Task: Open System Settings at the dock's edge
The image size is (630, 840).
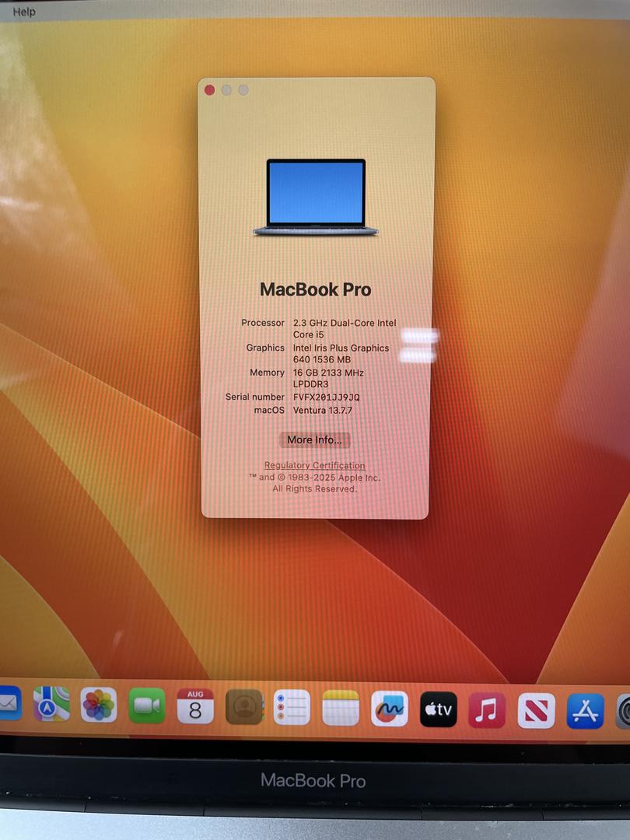Action: 623,712
